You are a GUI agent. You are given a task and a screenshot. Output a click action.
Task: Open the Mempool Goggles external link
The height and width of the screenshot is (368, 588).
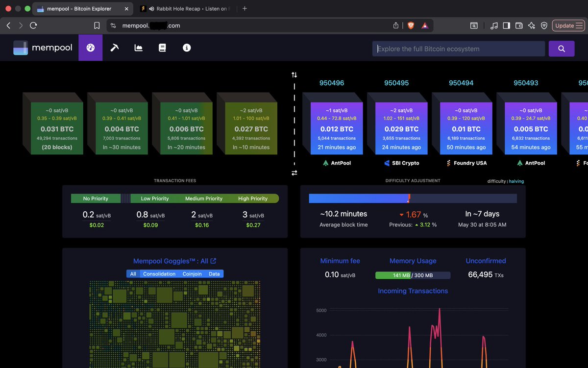213,261
